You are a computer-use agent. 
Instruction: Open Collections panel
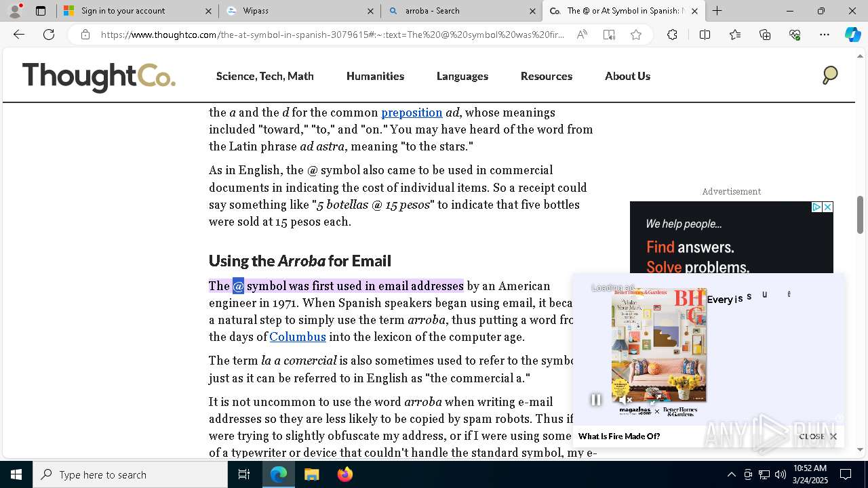coord(765,35)
